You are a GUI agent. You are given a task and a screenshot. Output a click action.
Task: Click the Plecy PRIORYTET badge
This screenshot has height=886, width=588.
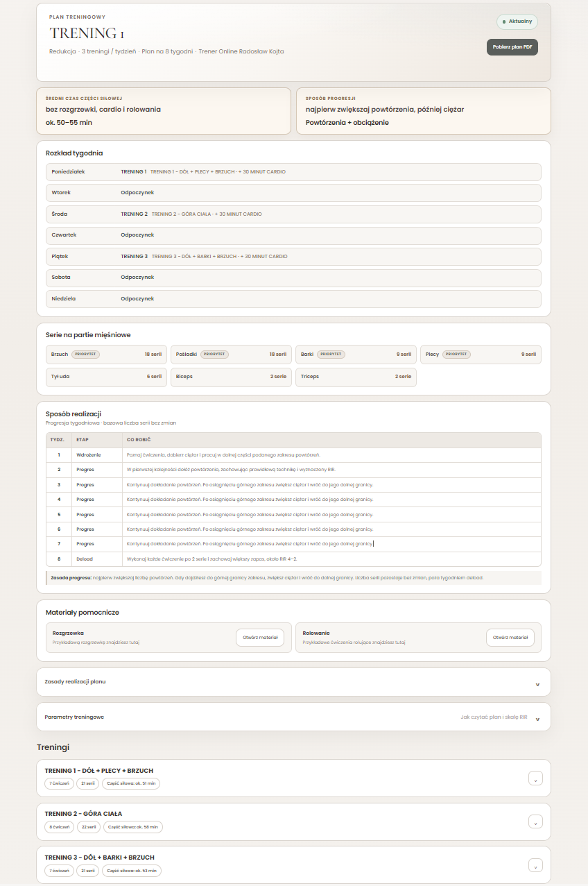(x=456, y=354)
